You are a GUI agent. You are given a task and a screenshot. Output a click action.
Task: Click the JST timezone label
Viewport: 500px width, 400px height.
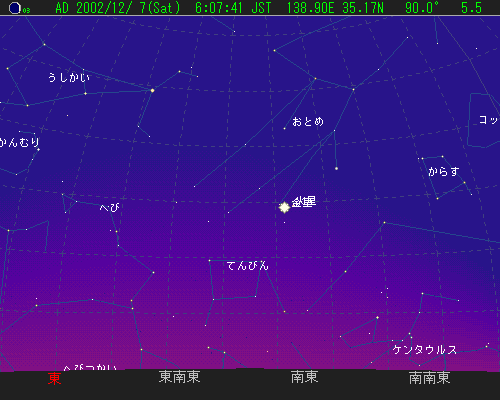pos(261,8)
